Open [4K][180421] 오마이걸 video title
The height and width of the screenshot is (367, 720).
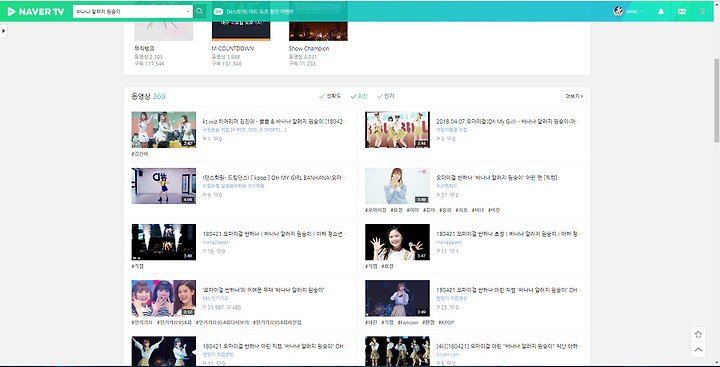pos(508,346)
